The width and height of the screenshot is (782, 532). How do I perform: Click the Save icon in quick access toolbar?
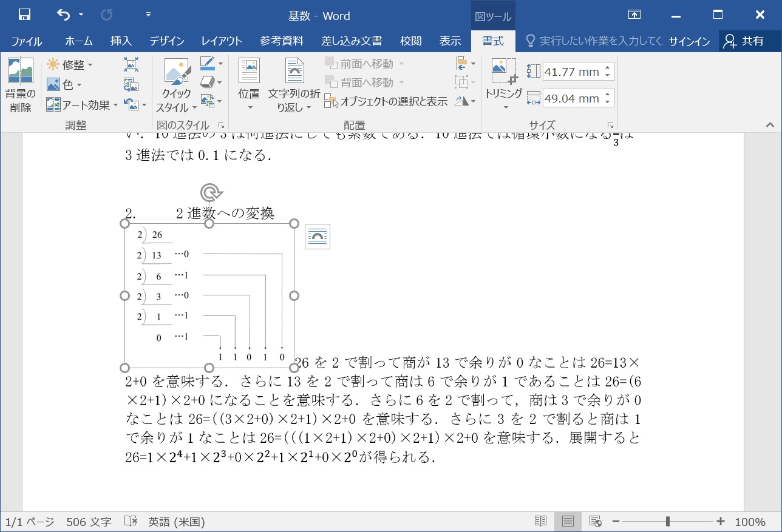[25, 15]
